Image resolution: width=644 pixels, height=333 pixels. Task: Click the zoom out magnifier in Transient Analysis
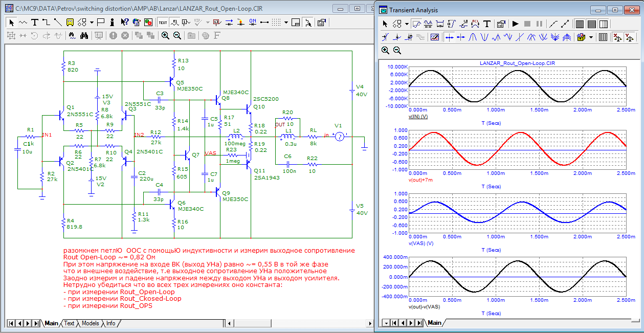(x=397, y=50)
